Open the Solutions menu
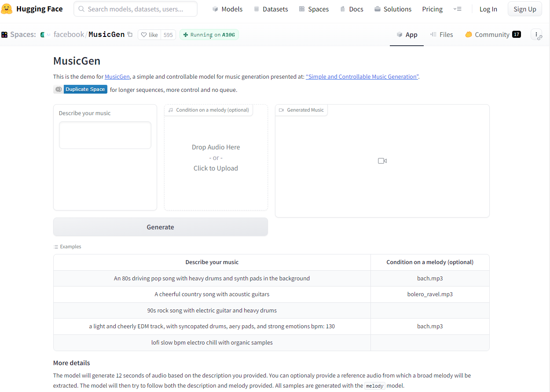The image size is (550, 392). pos(393,9)
